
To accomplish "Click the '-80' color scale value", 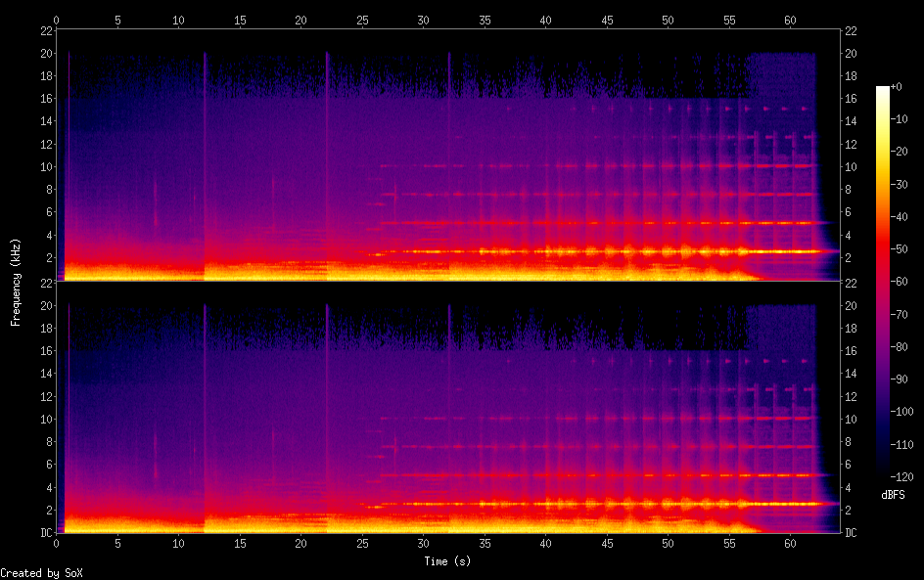I will coord(900,347).
